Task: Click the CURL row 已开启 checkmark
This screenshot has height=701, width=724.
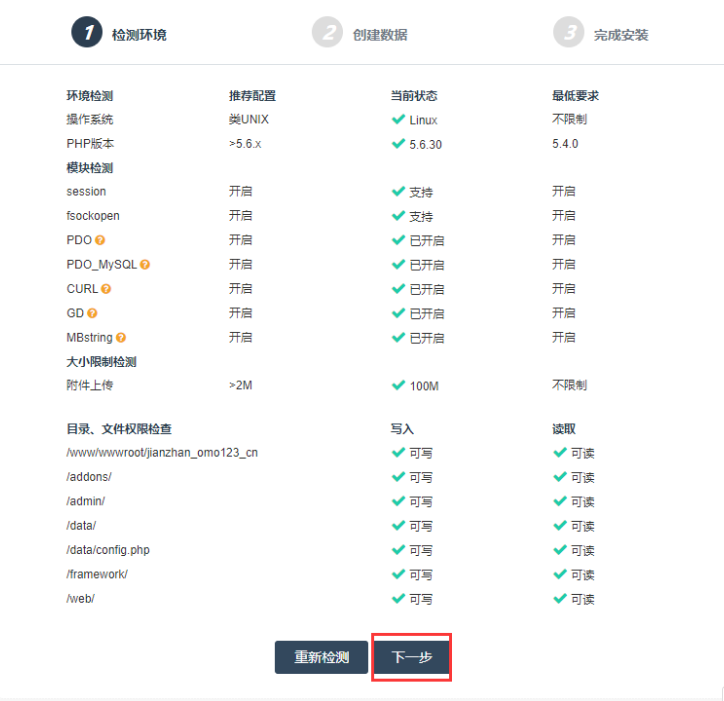Action: (x=398, y=289)
